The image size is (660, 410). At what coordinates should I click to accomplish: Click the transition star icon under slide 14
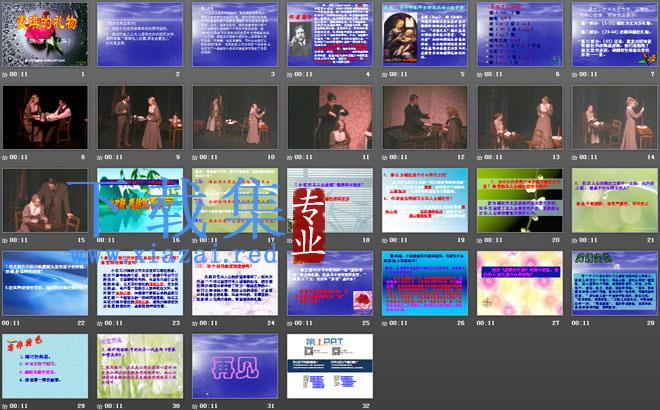coord(575,157)
